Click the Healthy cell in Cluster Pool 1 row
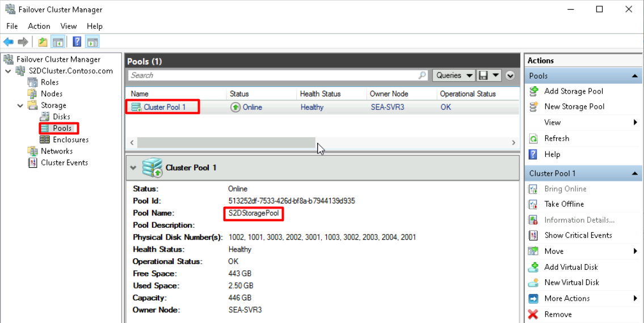Viewport: 644px width, 323px height. pyautogui.click(x=312, y=107)
